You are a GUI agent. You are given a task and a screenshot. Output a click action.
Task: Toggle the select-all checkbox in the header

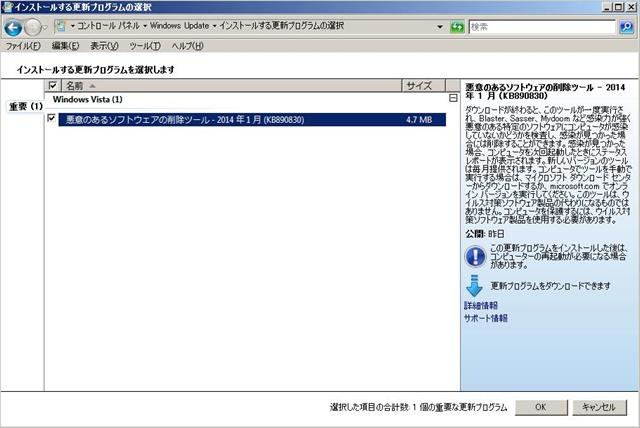click(x=52, y=85)
